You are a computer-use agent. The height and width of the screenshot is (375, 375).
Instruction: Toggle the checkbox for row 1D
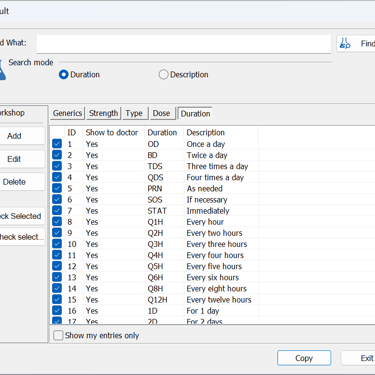click(x=57, y=311)
